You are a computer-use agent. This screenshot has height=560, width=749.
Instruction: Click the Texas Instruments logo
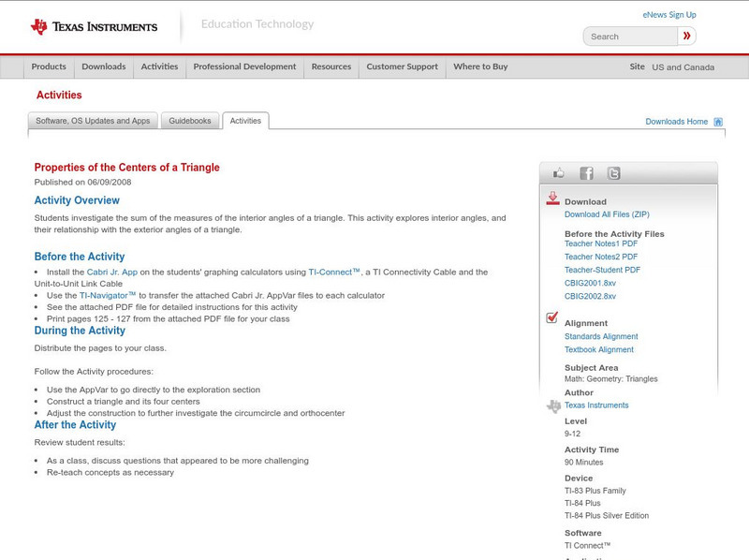coord(94,27)
